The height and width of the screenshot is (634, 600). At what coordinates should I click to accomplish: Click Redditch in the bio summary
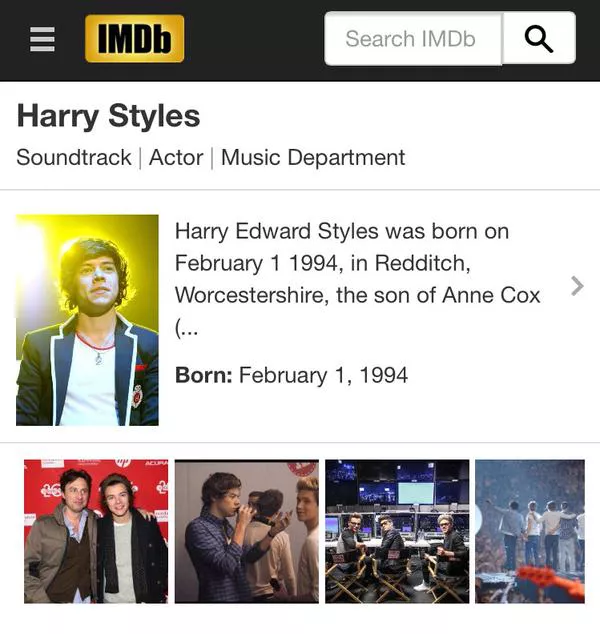coord(423,264)
